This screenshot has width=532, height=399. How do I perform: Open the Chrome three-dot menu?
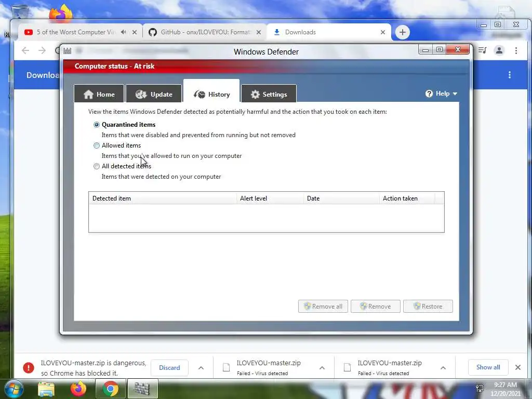(x=516, y=50)
